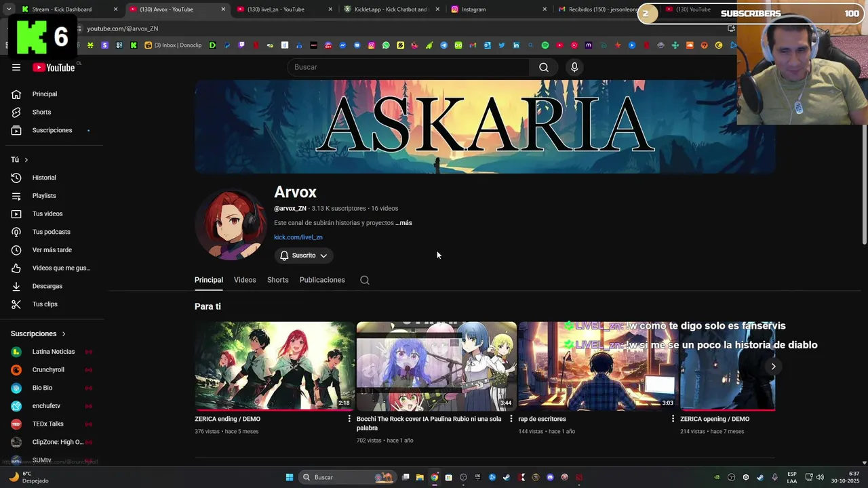The image size is (868, 488).
Task: Open options menu for ZERICA ending video
Action: 350,419
